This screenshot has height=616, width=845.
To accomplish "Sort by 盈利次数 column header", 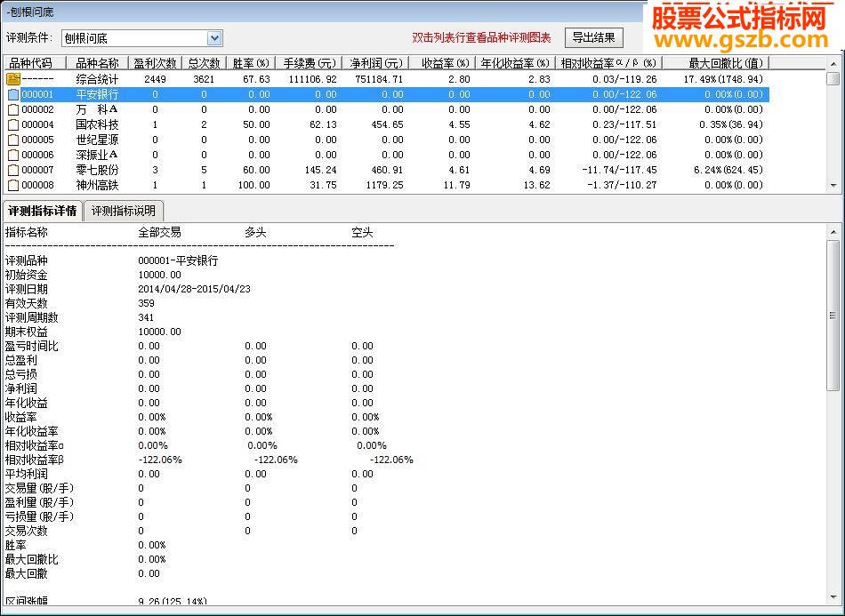I will click(x=155, y=63).
